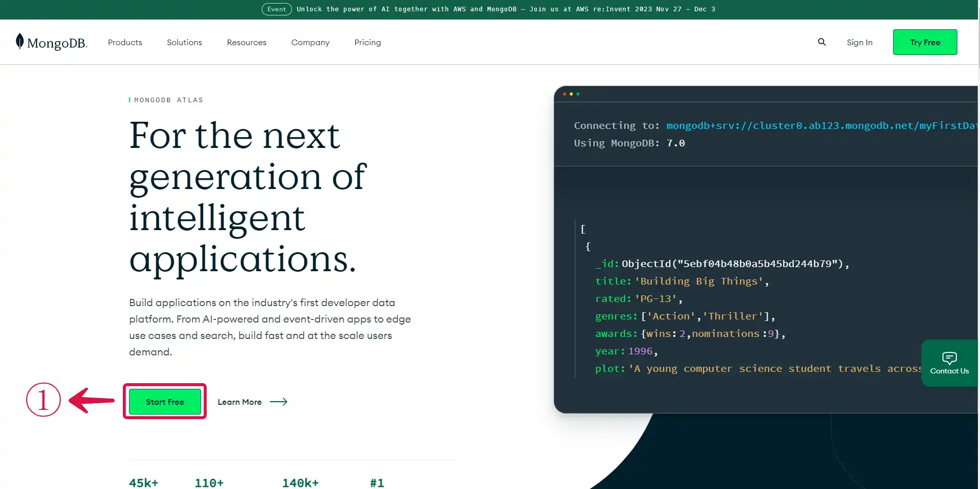
Task: Click the red dot in the terminal window
Action: click(565, 94)
